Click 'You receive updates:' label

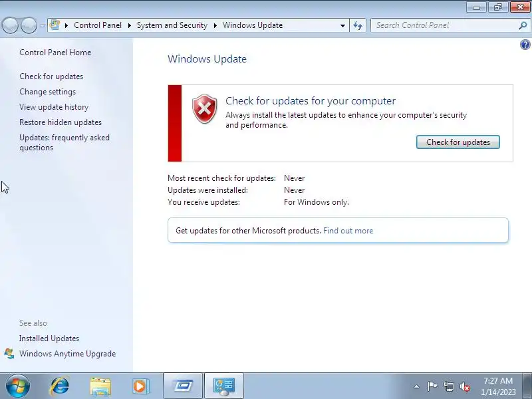coord(203,202)
